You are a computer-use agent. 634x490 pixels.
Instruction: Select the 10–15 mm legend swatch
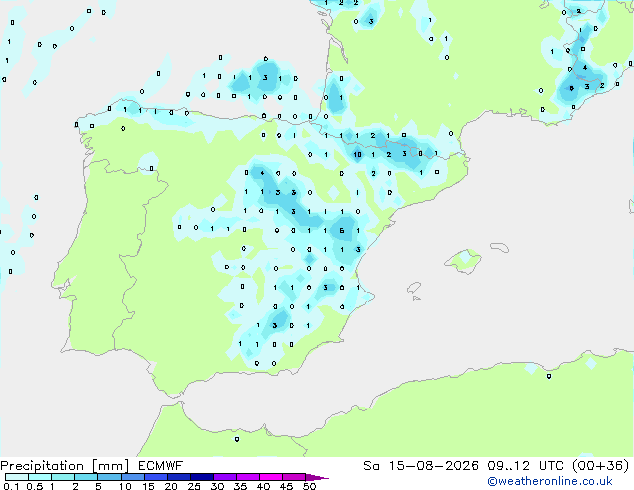click(x=132, y=477)
